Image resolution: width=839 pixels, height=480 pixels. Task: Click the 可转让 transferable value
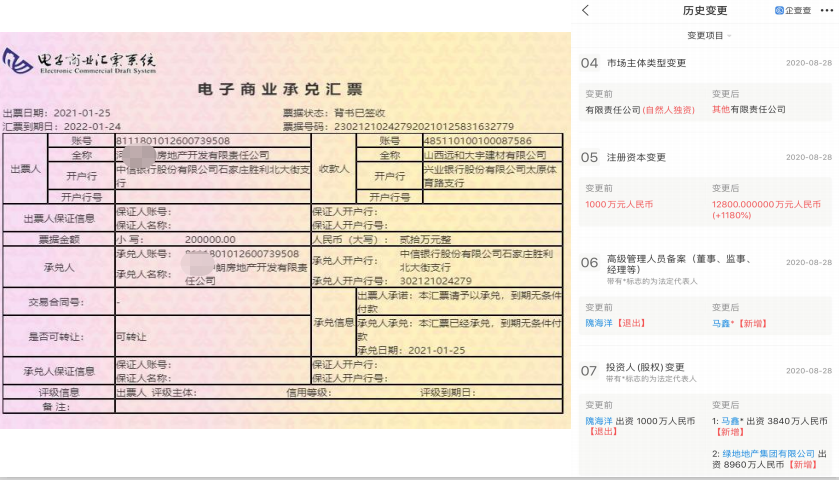(131, 337)
